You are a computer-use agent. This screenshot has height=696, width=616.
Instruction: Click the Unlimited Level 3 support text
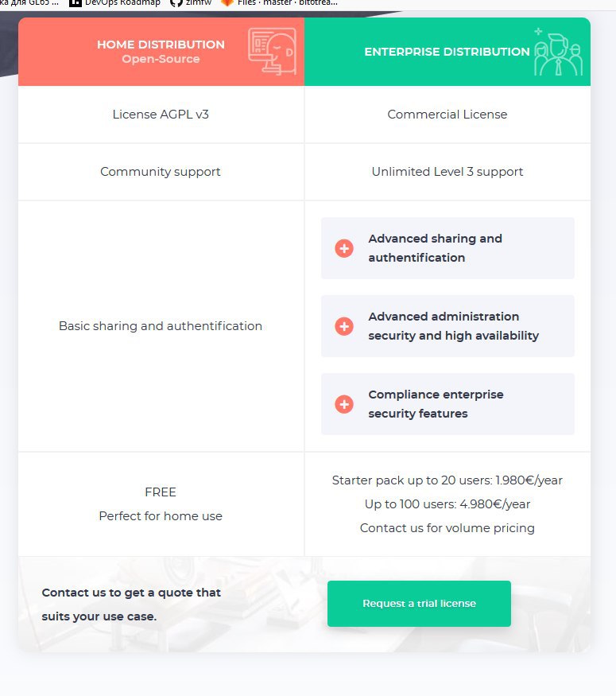447,172
